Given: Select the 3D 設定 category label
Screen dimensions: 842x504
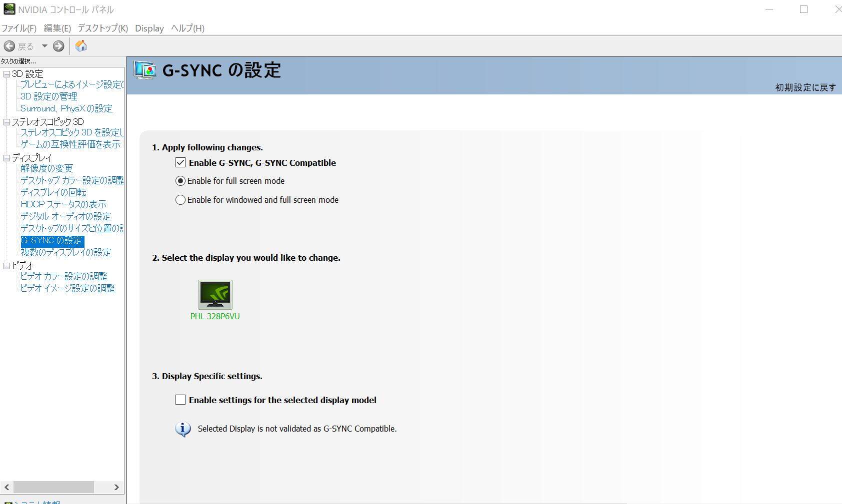Looking at the screenshot, I should pos(27,74).
